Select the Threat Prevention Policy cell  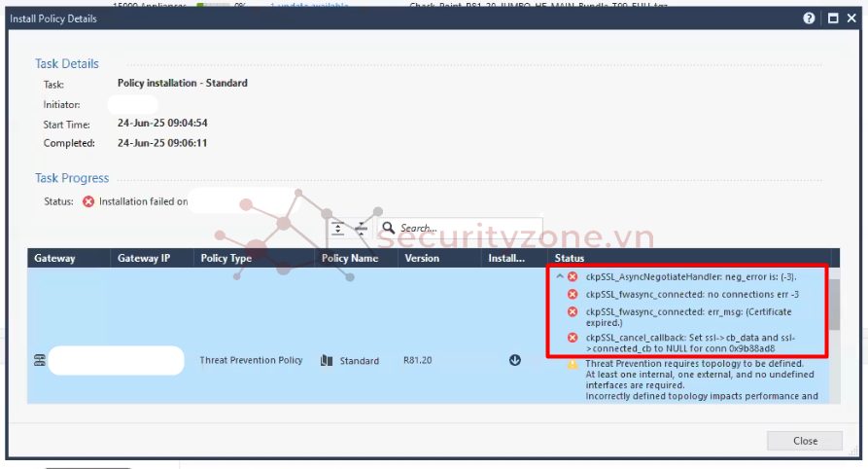pos(251,360)
